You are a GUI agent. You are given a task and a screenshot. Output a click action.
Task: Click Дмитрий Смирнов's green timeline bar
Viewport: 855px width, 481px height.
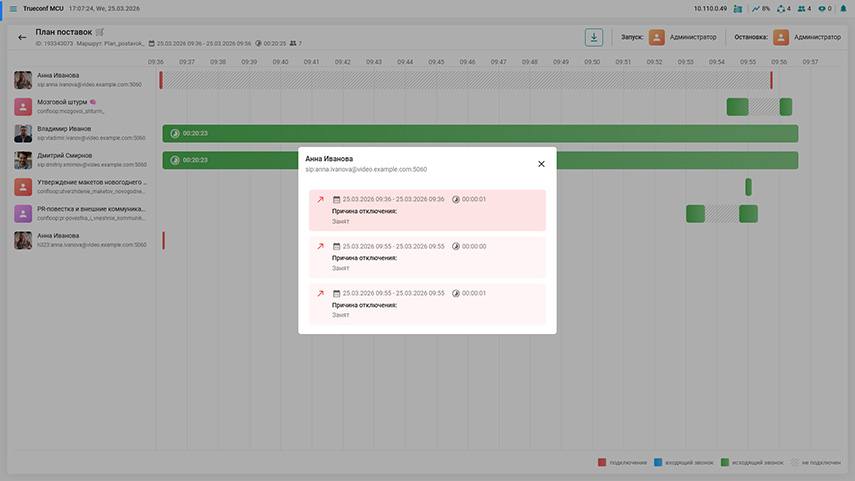480,160
